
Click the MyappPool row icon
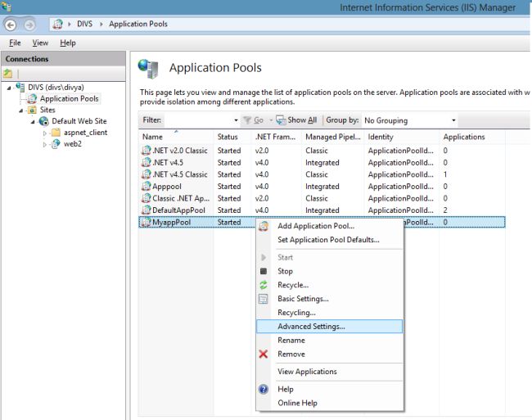point(147,222)
